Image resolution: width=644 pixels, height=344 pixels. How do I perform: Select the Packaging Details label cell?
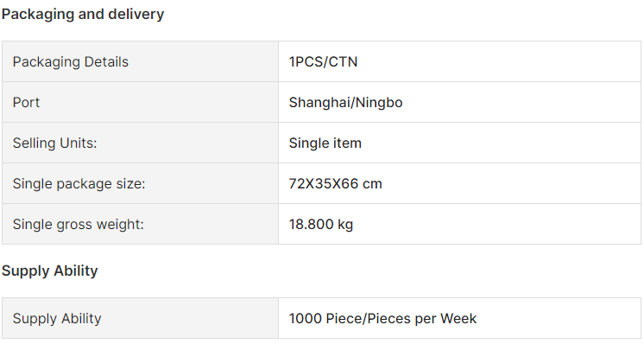(x=140, y=61)
